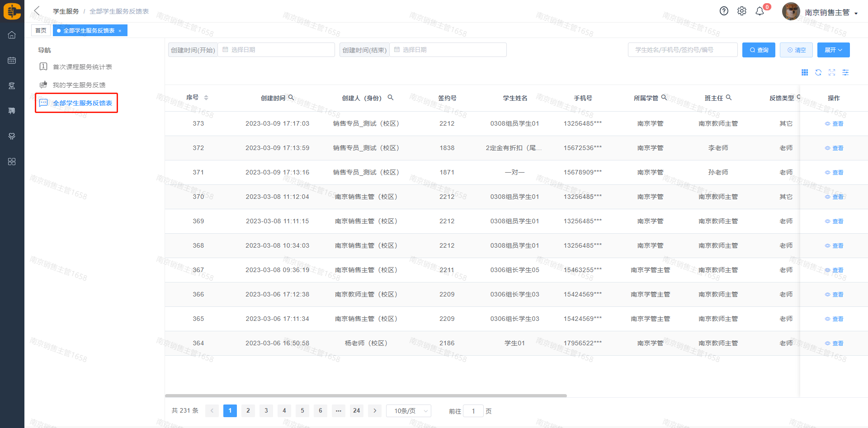Click the 创建时间(开始) date input
868x428 pixels.
[276, 50]
